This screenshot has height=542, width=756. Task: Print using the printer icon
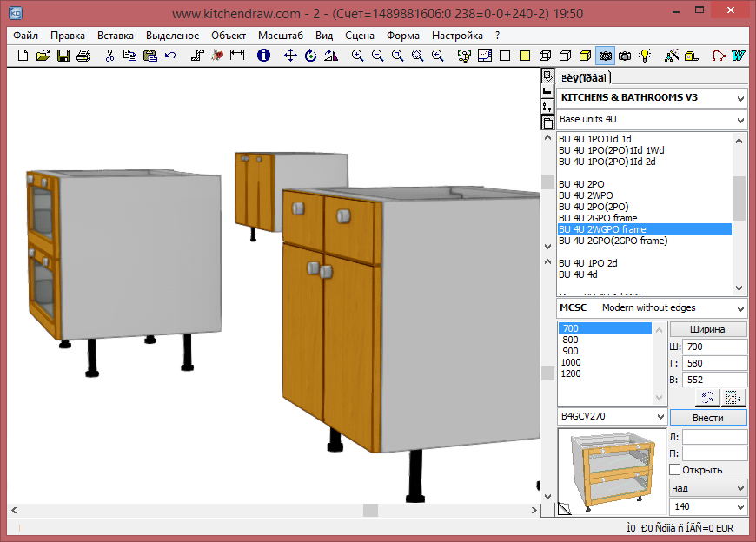pos(83,56)
